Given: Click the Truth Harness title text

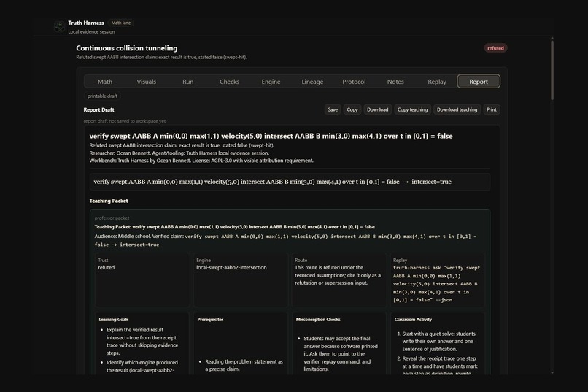Looking at the screenshot, I should (x=86, y=23).
